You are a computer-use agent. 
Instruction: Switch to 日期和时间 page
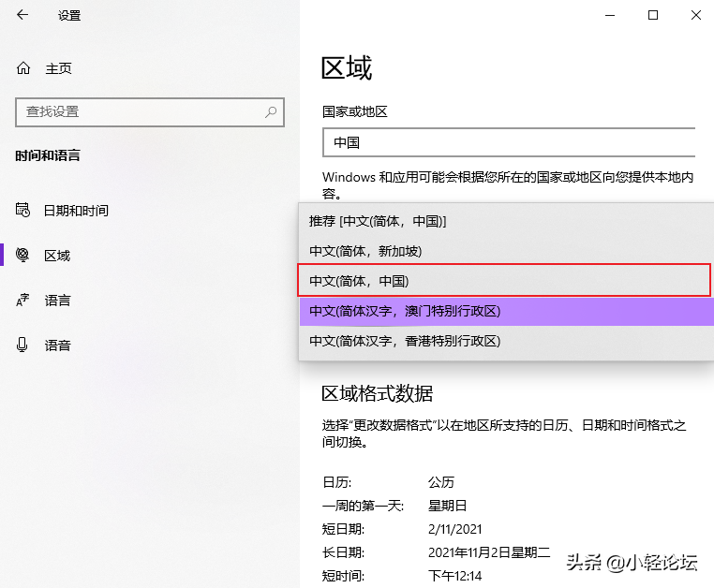pyautogui.click(x=76, y=211)
